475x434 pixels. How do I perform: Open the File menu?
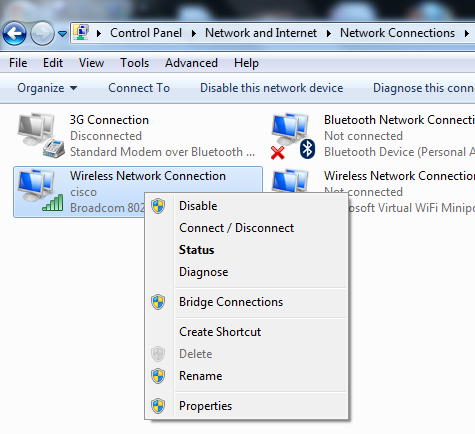pos(18,63)
